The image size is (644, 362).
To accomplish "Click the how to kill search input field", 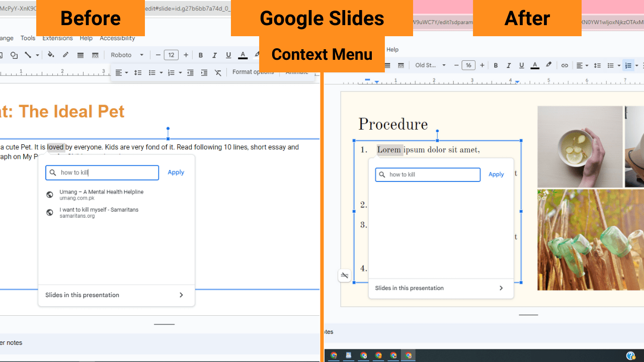I will coord(102,172).
